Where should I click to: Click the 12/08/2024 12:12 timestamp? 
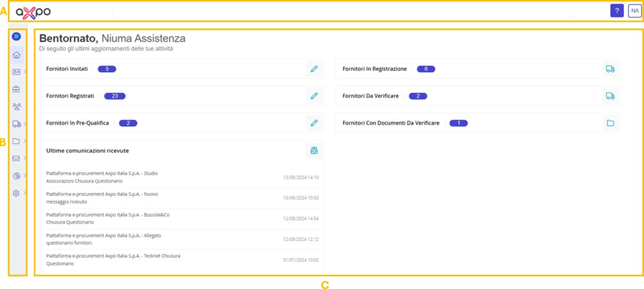301,239
